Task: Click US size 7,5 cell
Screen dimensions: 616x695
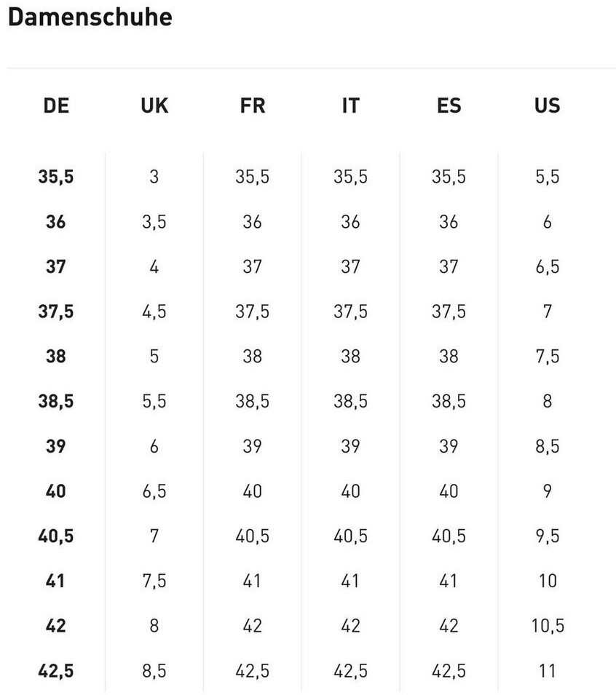Action: [547, 357]
